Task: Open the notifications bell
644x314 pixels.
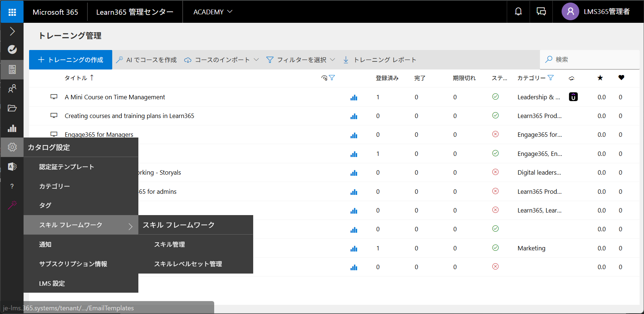Action: tap(518, 12)
